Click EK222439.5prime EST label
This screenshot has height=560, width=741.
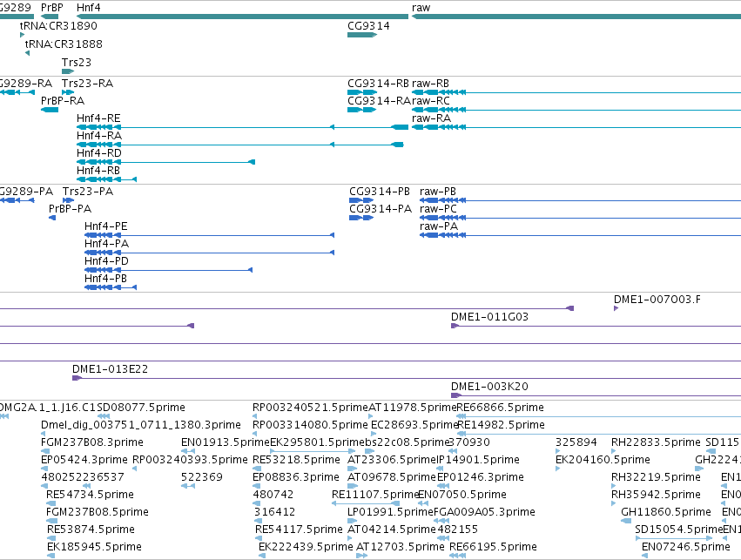tap(306, 547)
